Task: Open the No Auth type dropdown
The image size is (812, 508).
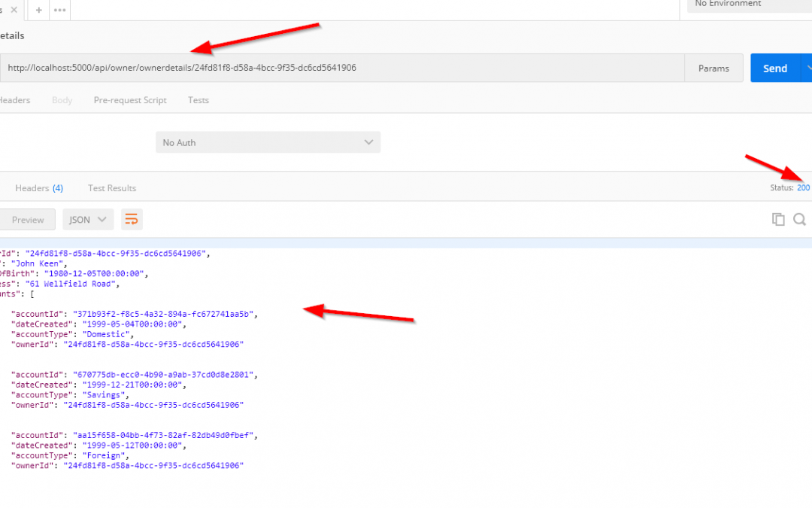Action: (268, 142)
